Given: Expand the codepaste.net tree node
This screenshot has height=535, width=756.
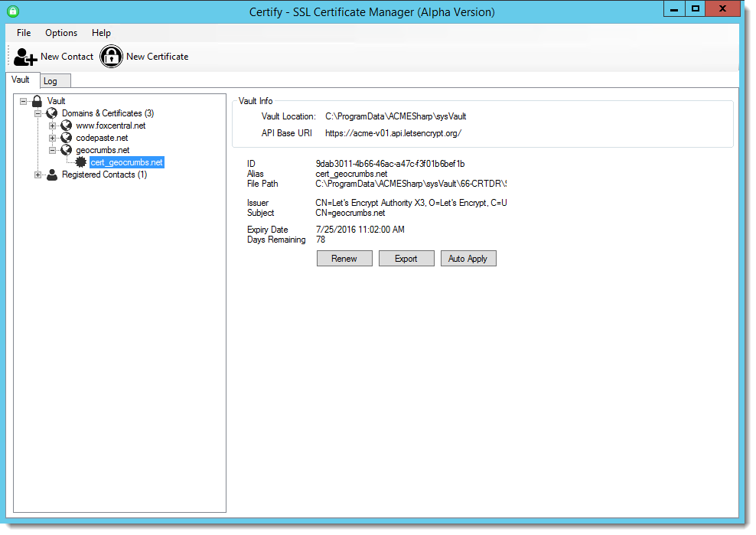Looking at the screenshot, I should [x=51, y=137].
